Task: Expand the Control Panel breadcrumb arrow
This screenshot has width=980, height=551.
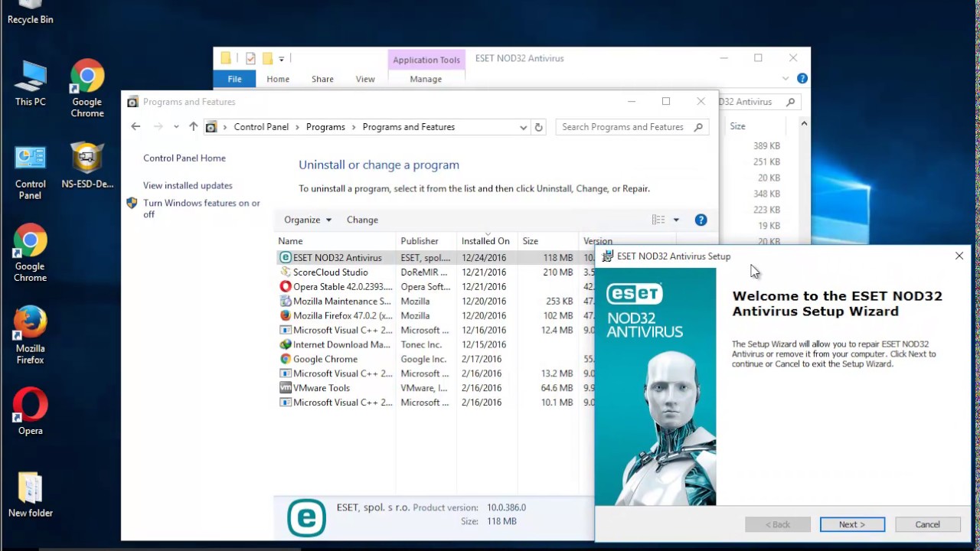Action: pyautogui.click(x=298, y=127)
